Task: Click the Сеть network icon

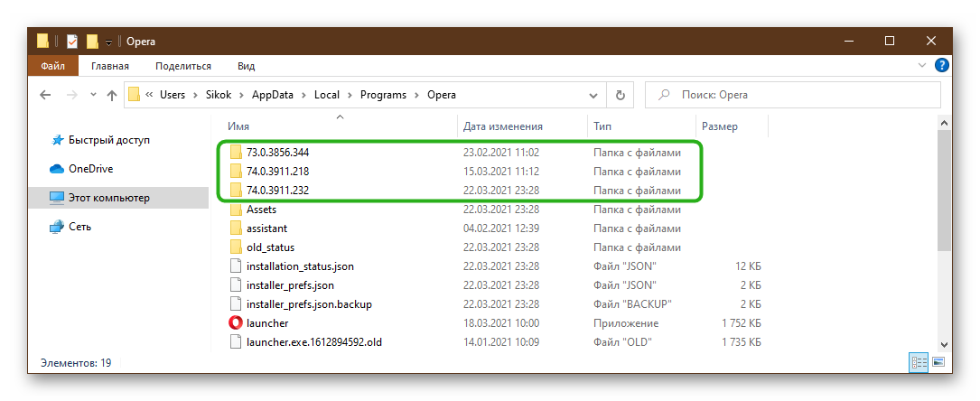Action: pyautogui.click(x=57, y=227)
